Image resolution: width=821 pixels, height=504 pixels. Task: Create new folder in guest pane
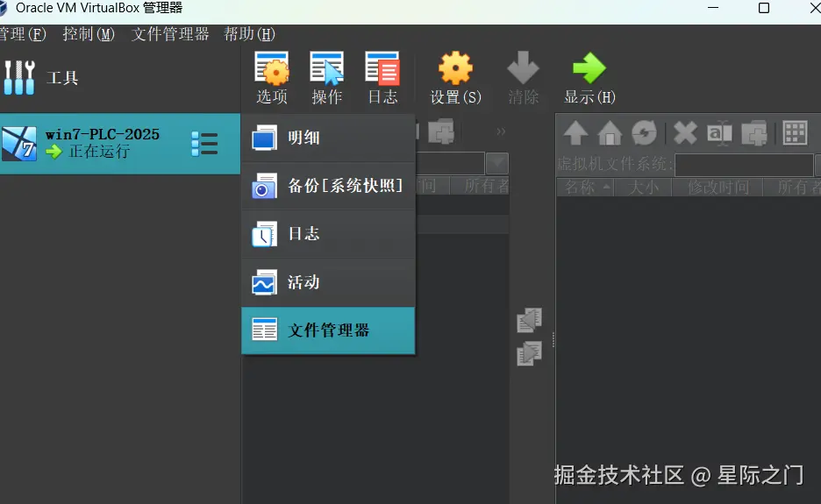[x=754, y=133]
